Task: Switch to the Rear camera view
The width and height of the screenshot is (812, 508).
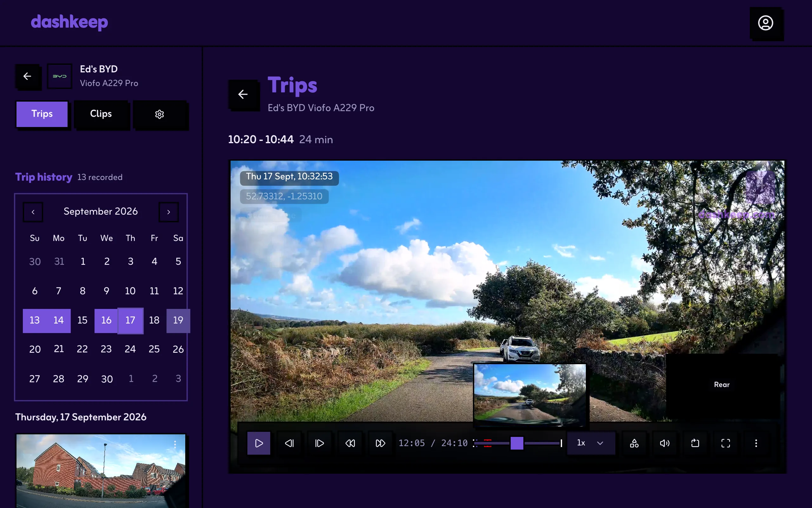Action: (722, 385)
